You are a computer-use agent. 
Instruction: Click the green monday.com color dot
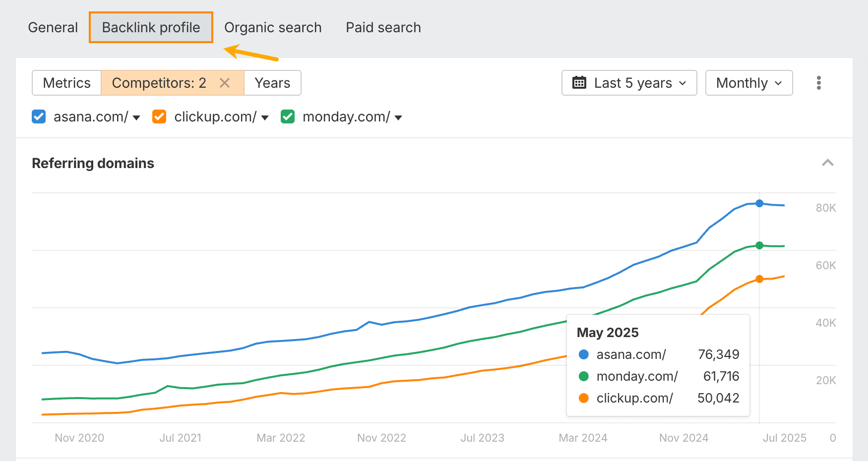[584, 376]
